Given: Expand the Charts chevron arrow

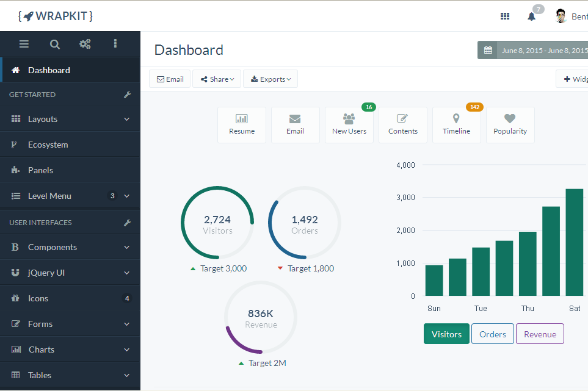Looking at the screenshot, I should (127, 350).
